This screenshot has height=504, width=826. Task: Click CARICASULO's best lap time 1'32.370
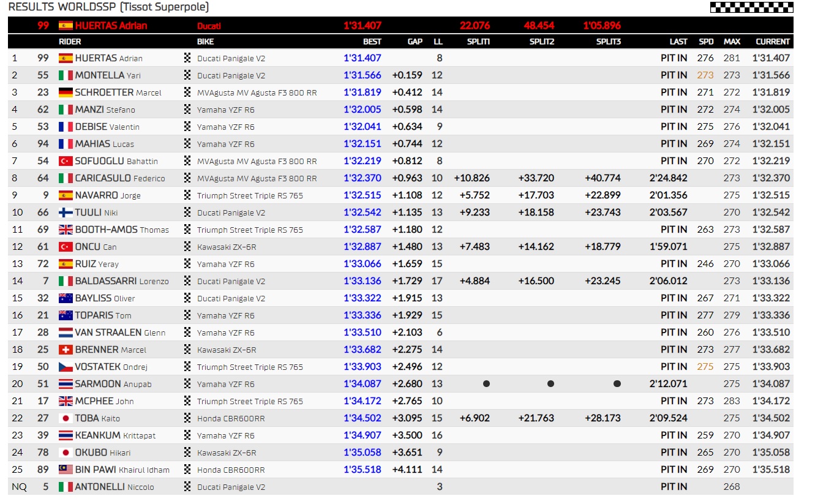(x=362, y=178)
